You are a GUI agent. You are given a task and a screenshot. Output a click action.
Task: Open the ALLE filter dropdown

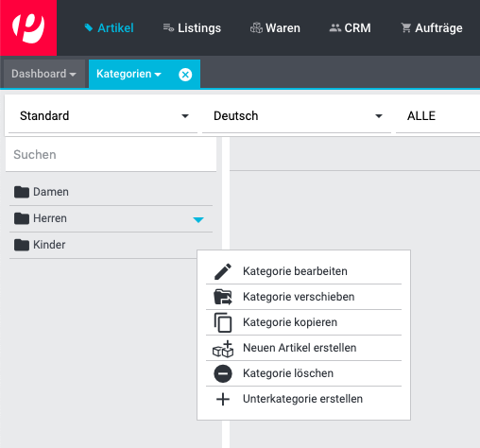pos(437,116)
